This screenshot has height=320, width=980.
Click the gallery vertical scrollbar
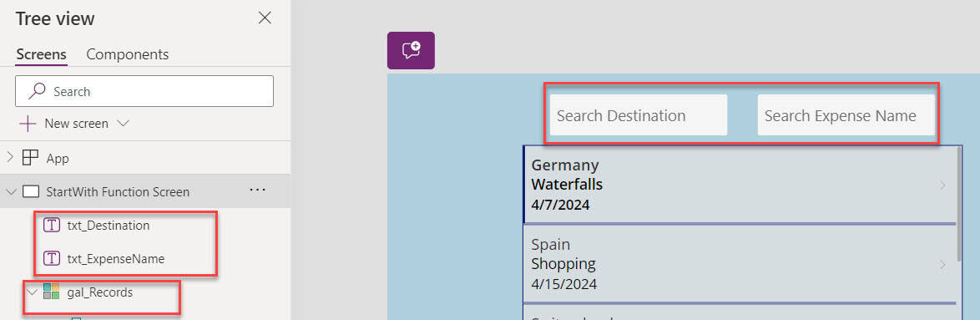[x=959, y=205]
